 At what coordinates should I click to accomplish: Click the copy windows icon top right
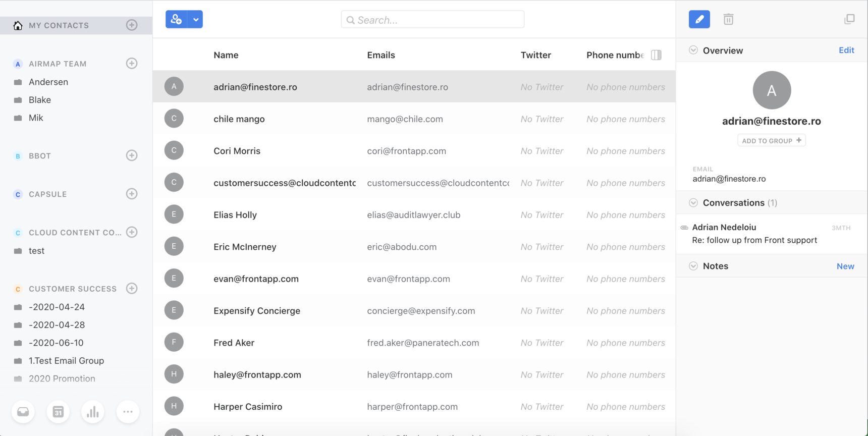pos(849,19)
